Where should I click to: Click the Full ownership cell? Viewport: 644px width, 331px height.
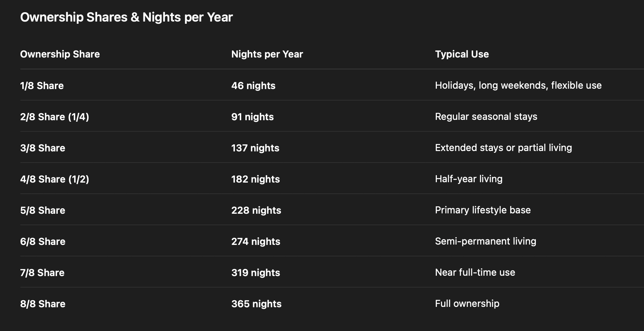(x=467, y=304)
